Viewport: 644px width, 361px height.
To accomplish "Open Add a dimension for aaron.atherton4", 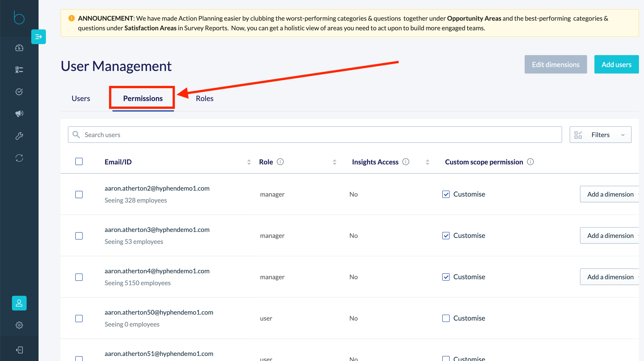I will pos(610,277).
